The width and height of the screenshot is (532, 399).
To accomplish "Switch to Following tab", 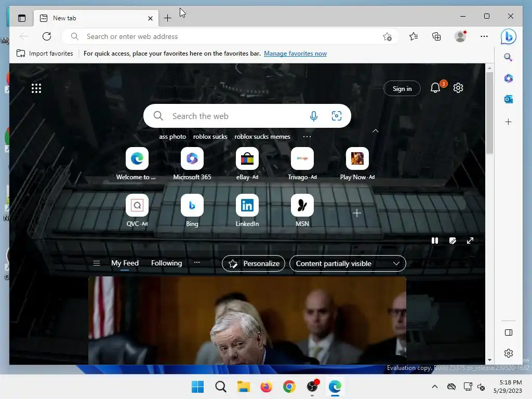I will pyautogui.click(x=167, y=263).
